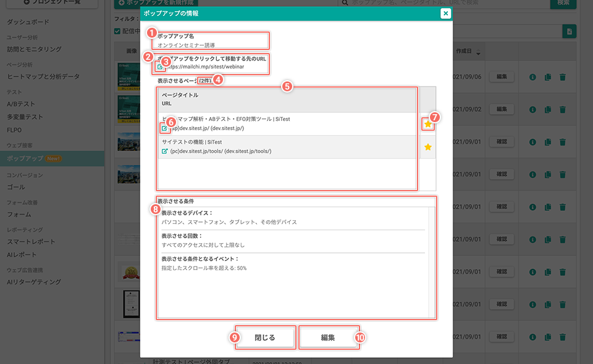
Task: Click trash icon in the 2021/09/06 row
Action: point(562,77)
